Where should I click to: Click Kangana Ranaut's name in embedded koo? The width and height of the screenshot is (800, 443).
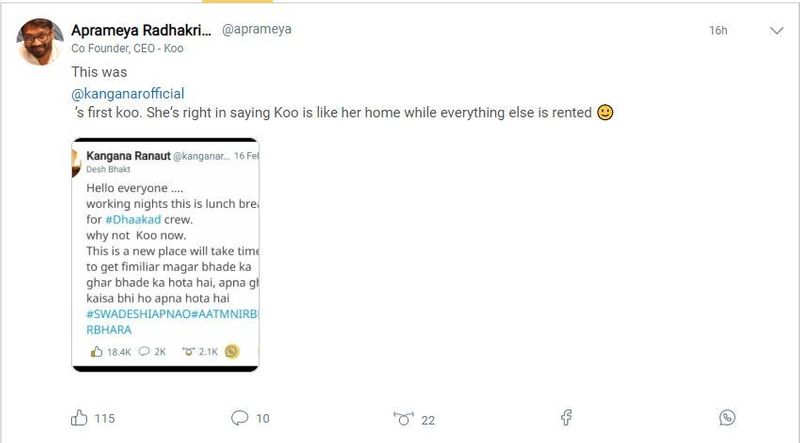click(127, 156)
